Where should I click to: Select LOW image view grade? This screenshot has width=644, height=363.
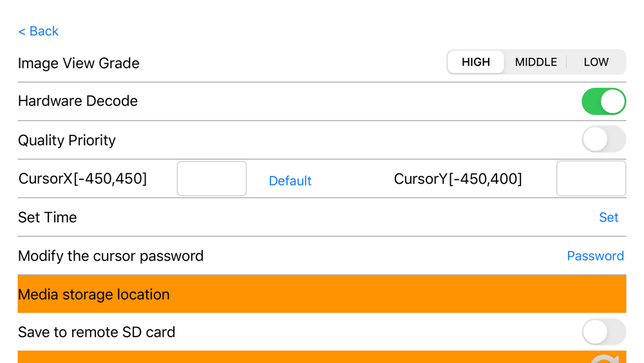coord(596,62)
